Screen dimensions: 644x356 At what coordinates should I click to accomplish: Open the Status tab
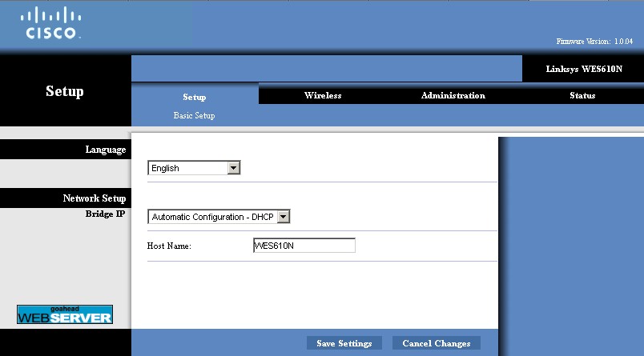[x=582, y=95]
